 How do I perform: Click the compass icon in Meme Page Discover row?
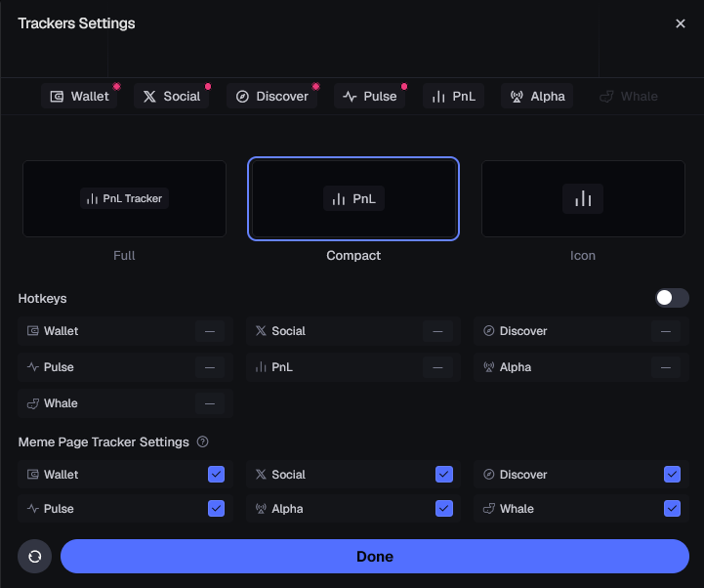(489, 475)
